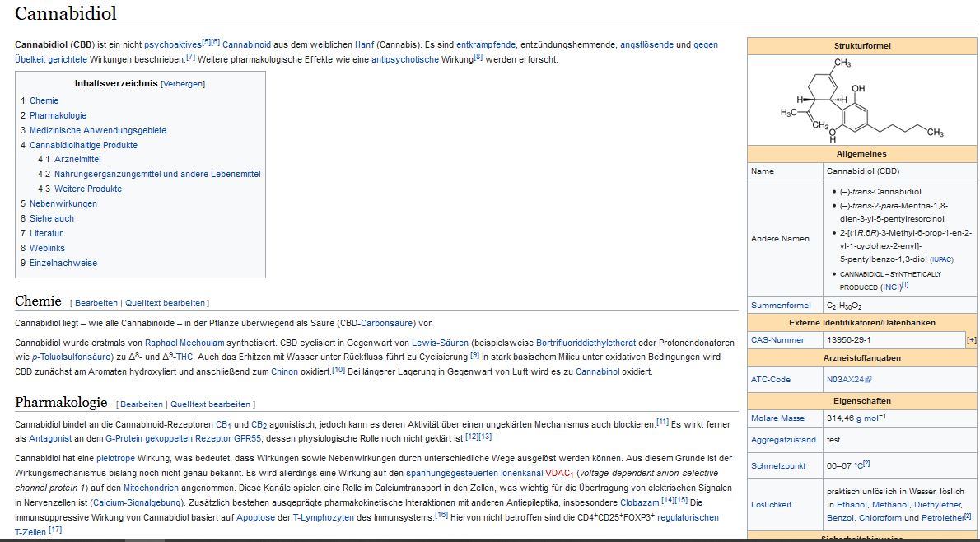Hide the Inhaltsverzeichnis using Verbergen
Image resolution: width=980 pixels, height=542 pixels.
[x=183, y=83]
